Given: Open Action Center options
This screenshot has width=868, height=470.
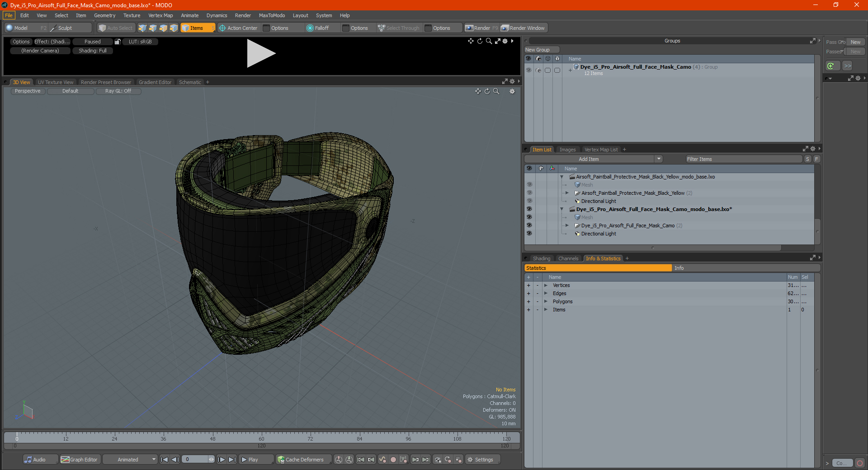Looking at the screenshot, I should click(x=238, y=28).
